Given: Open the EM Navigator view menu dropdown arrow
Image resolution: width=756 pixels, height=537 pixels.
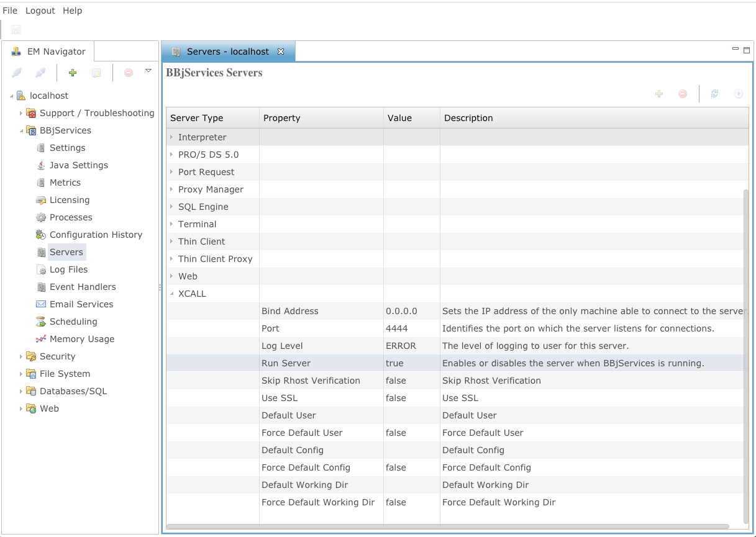Looking at the screenshot, I should pos(148,71).
